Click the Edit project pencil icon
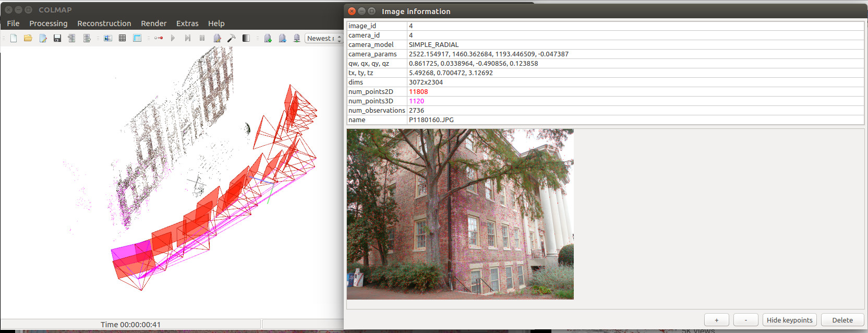868x333 pixels. coord(43,38)
